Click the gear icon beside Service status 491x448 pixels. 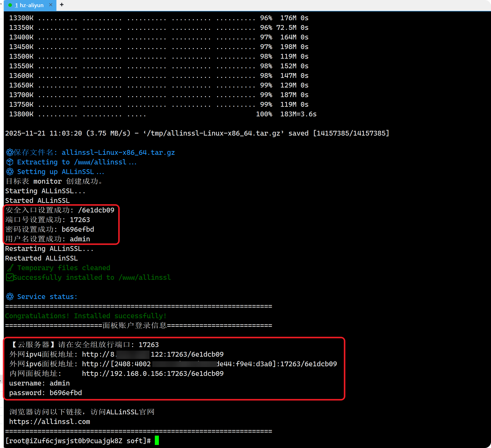tap(10, 296)
